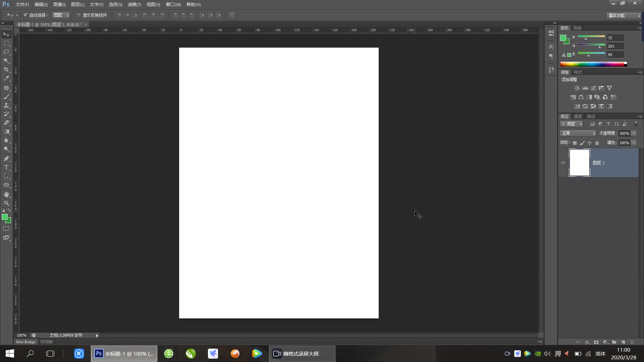Select the Lasso tool
644x362 pixels.
click(6, 52)
